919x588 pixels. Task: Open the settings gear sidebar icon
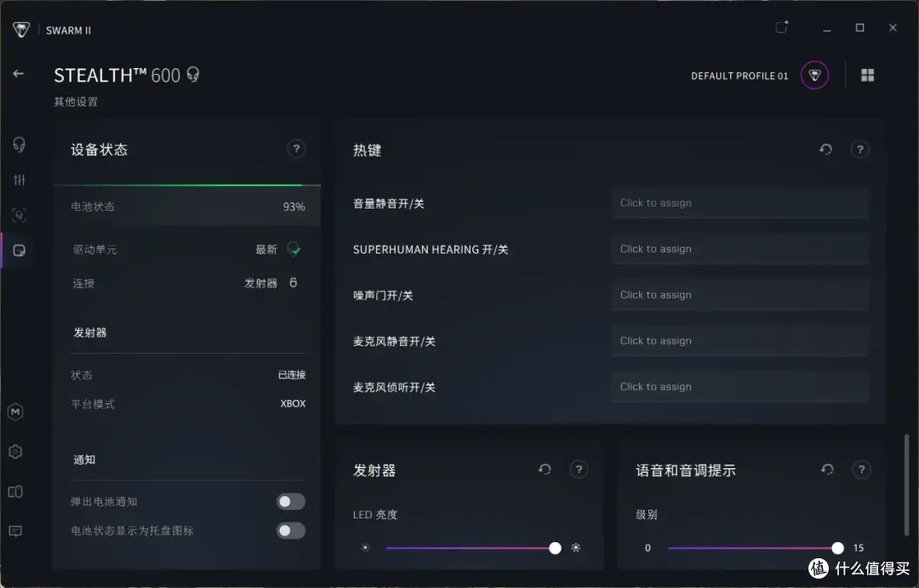(x=16, y=452)
